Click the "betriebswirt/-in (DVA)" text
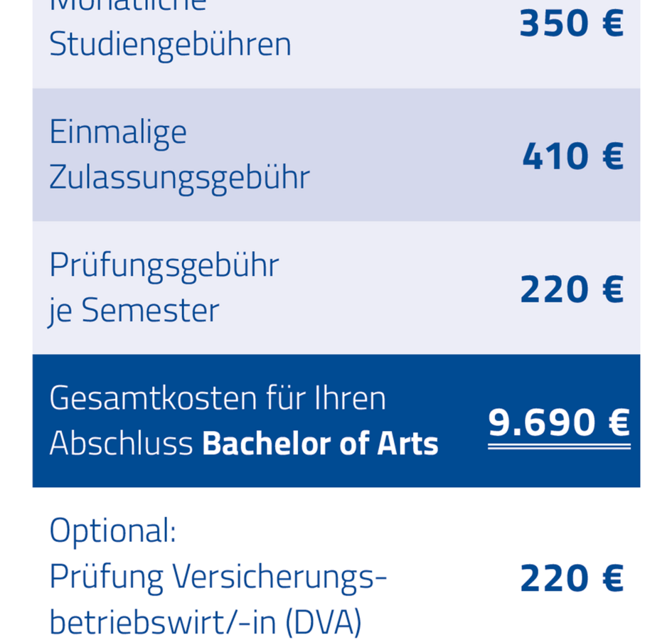The width and height of the screenshot is (672, 640). tap(206, 622)
